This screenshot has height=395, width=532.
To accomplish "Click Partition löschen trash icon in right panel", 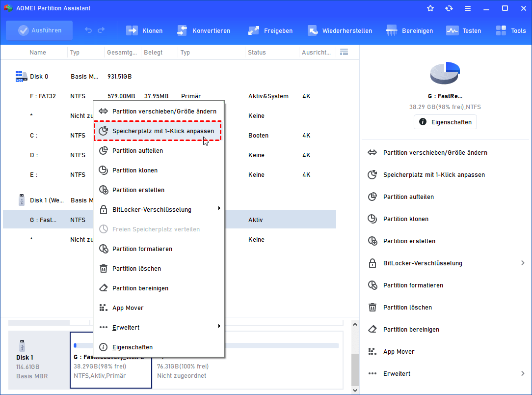I will click(372, 308).
